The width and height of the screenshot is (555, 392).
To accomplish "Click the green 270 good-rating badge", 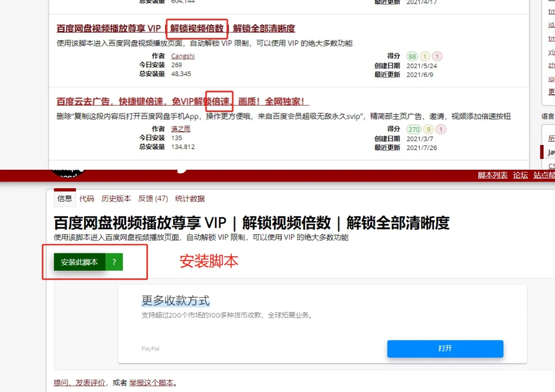I will coord(414,129).
